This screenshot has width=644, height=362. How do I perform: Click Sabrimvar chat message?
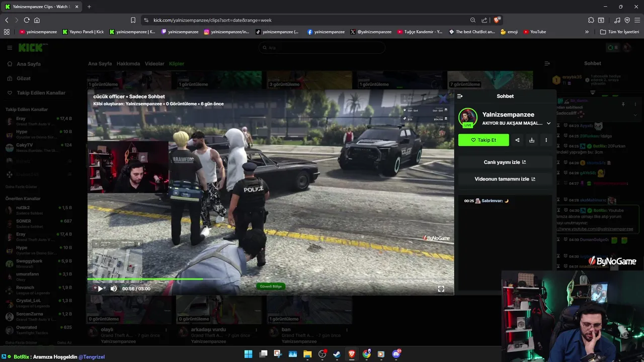point(486,201)
